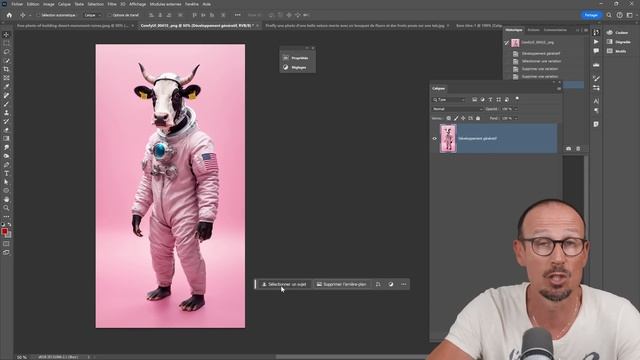Select the Frame tool
The height and width of the screenshot is (360, 640).
(6, 78)
